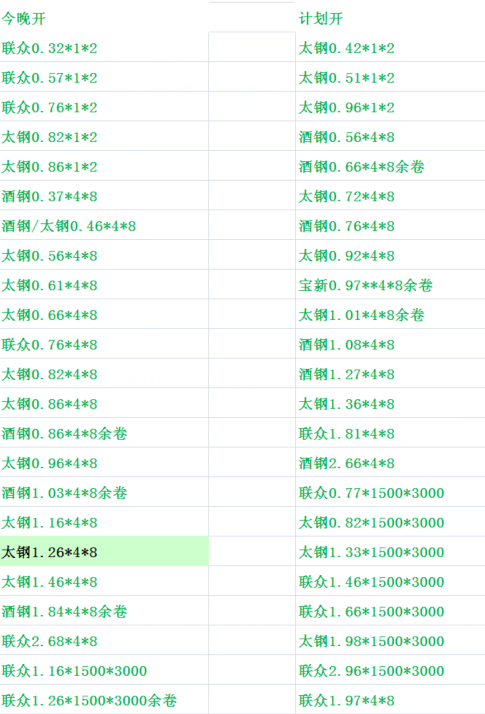The width and height of the screenshot is (485, 714).
Task: Select the cell 联众0.77*1500*3000
Action: (390, 492)
